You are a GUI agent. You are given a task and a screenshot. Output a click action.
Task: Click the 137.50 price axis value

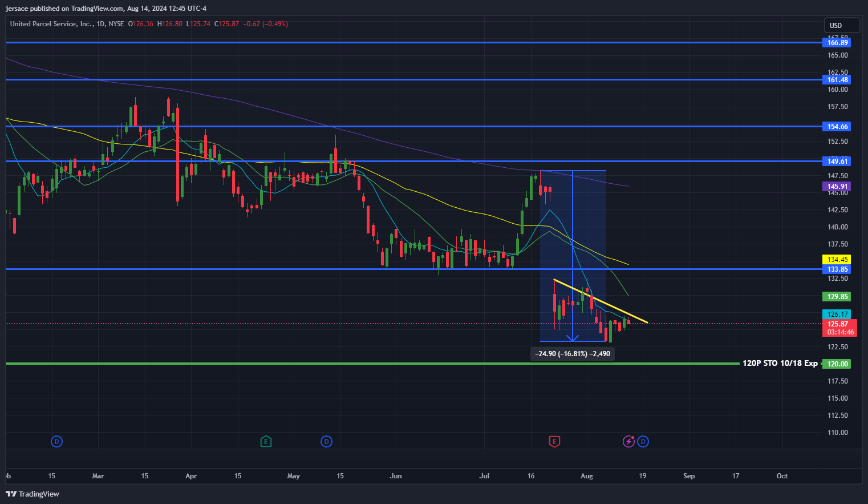coord(837,244)
